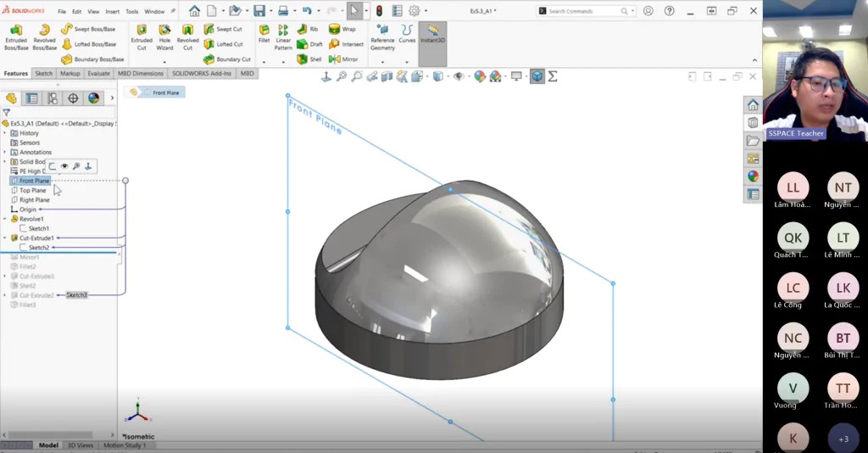Click the Normal To icon in the Front Plane popup
This screenshot has width=868, height=453.
pos(88,165)
